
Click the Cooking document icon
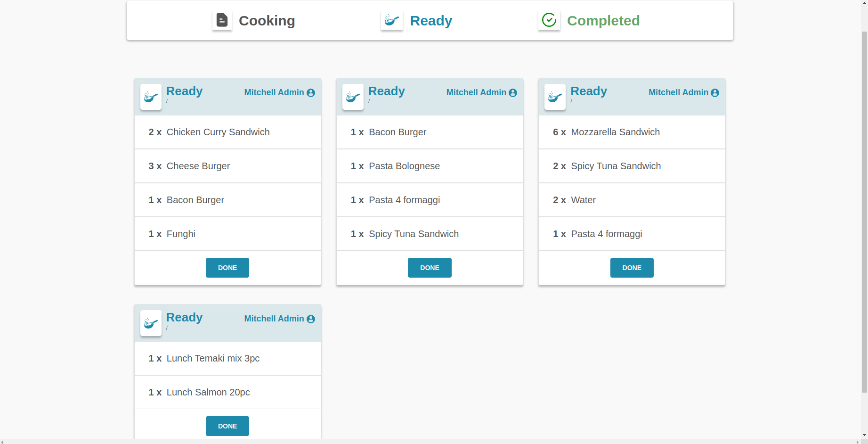pyautogui.click(x=222, y=20)
